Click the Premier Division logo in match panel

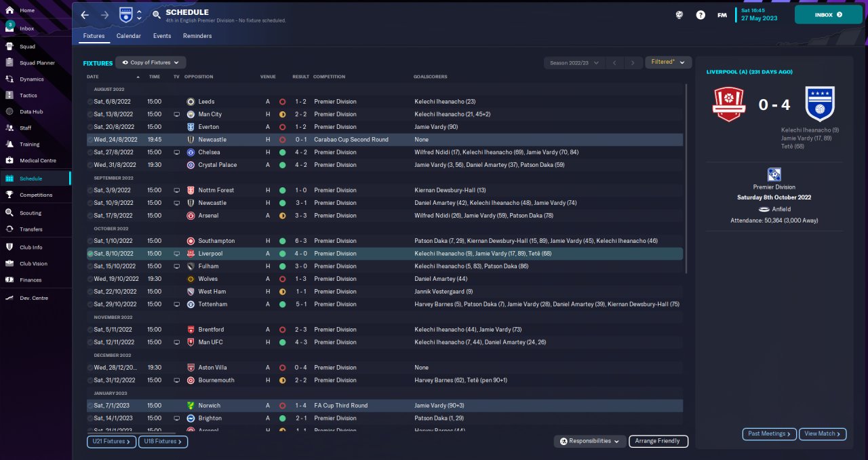coord(774,174)
